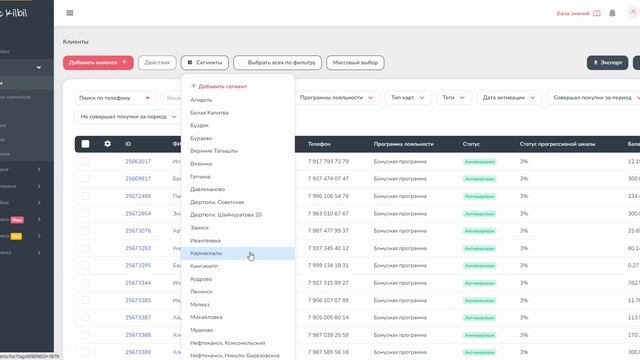Viewport: 640px width, 360px height.
Task: Open client ID 25673295
Action: pos(138,265)
